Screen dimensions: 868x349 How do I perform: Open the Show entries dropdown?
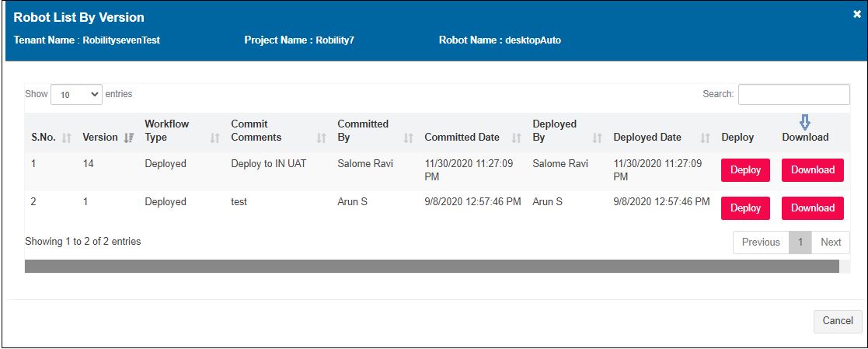[x=76, y=94]
